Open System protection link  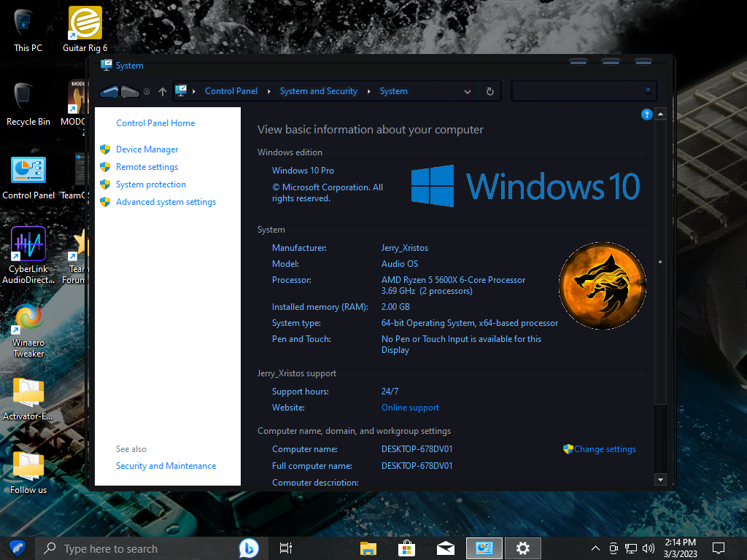pyautogui.click(x=150, y=184)
